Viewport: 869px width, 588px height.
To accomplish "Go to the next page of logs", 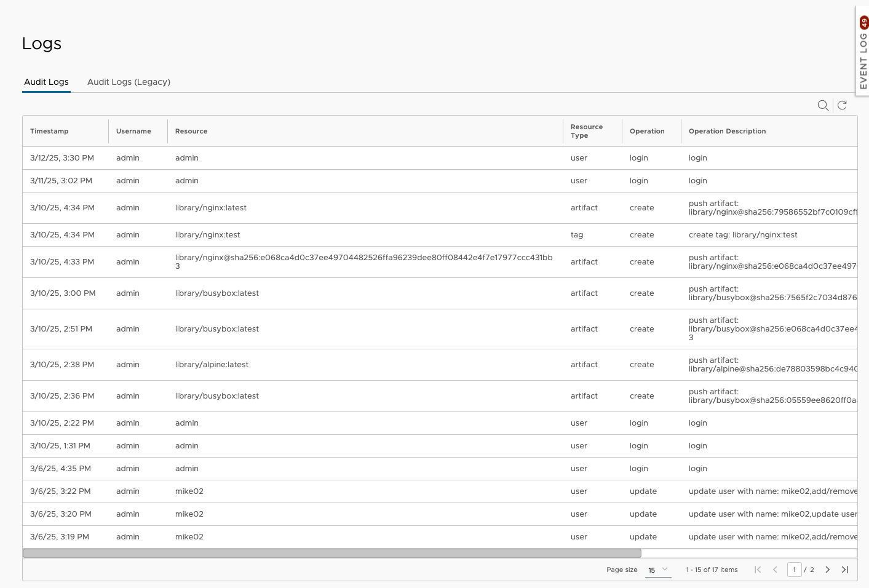I will click(828, 570).
